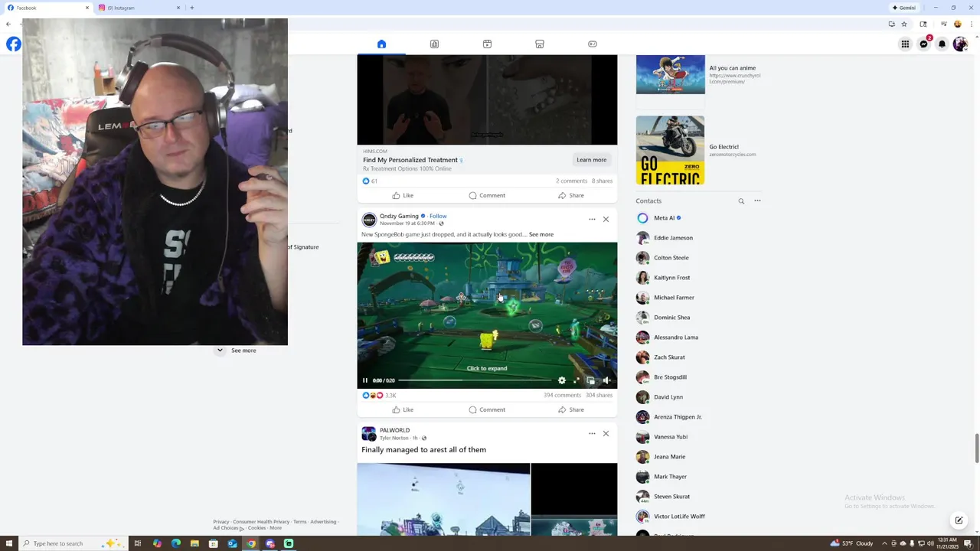Open the 'More' footer dropdown

[x=276, y=528]
